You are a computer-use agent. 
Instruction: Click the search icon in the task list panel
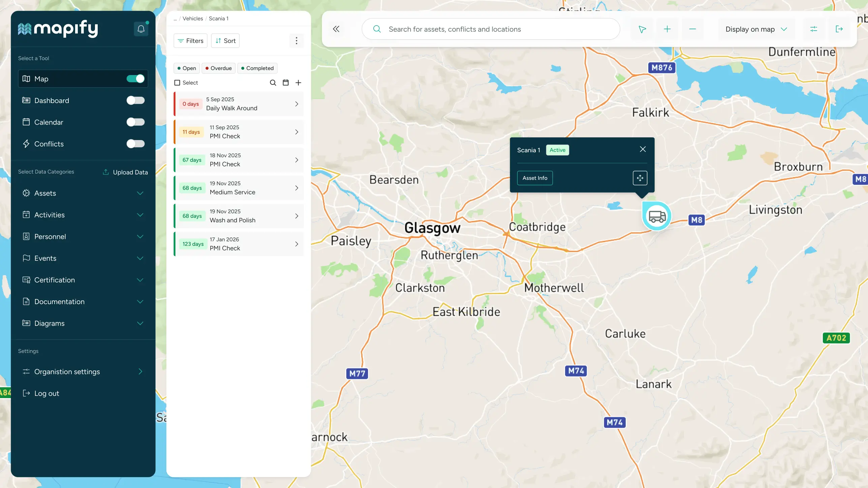coord(273,83)
